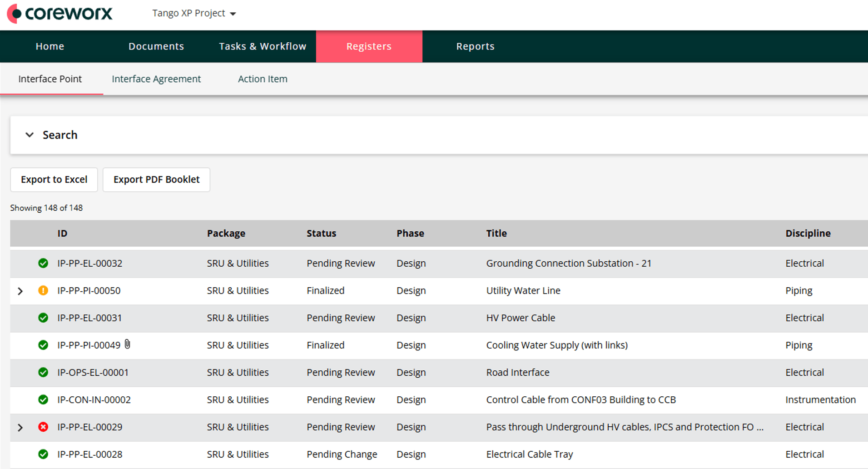The height and width of the screenshot is (469, 868).
Task: Select title Cooling Water Supply (with links)
Action: tap(557, 345)
